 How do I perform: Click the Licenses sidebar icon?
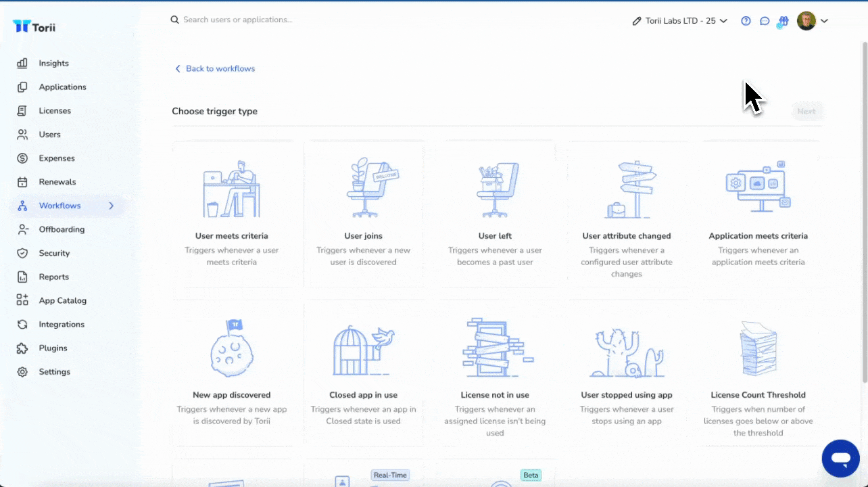[x=22, y=110]
